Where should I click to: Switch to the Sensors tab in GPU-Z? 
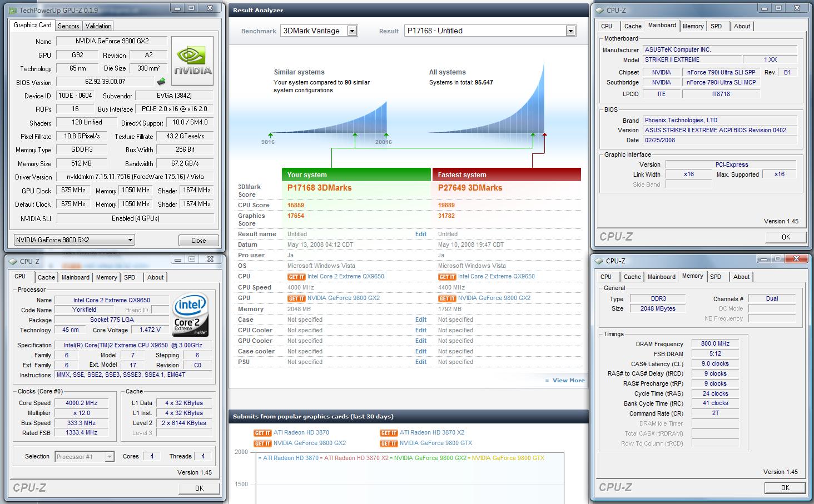point(68,26)
